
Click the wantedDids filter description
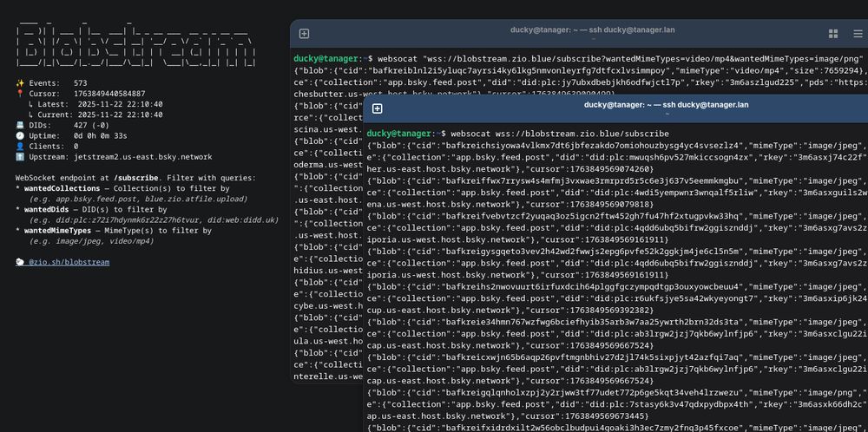tap(91, 210)
